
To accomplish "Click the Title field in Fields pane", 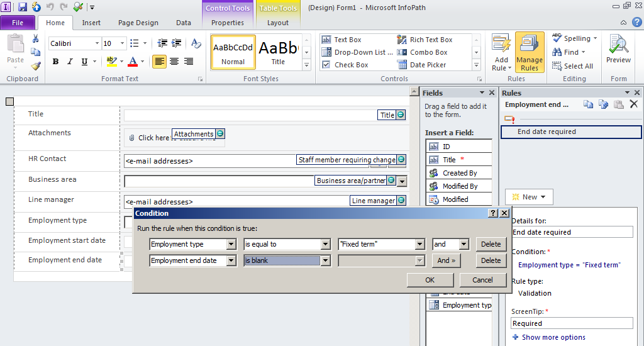I will click(458, 160).
